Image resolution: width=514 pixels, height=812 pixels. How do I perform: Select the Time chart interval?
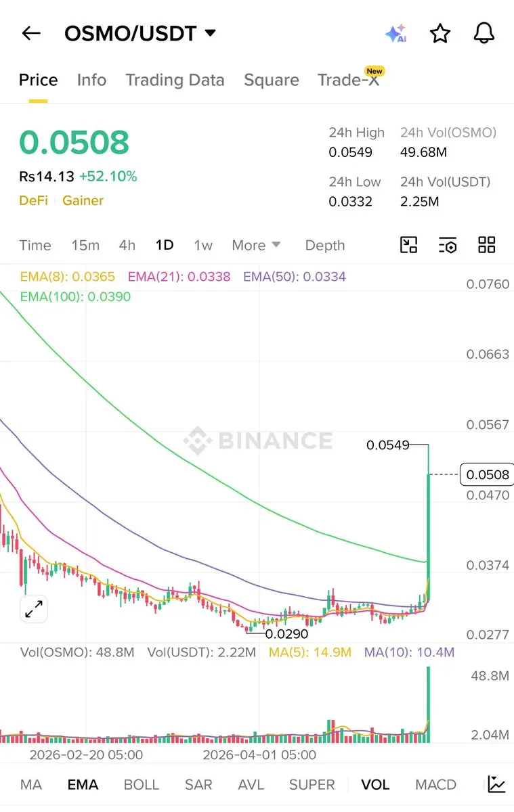[x=35, y=245]
